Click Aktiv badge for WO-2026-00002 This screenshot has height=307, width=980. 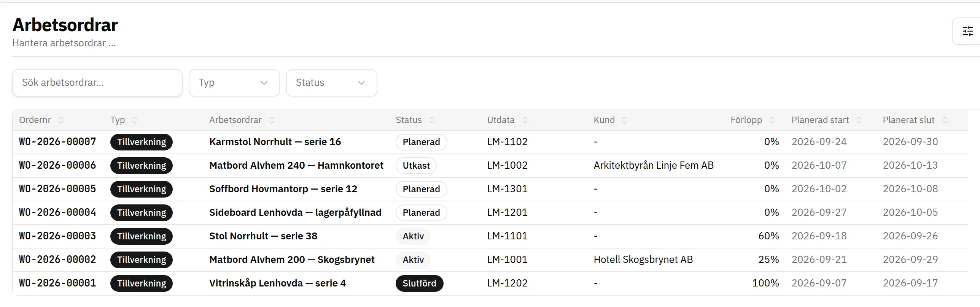pyautogui.click(x=413, y=260)
